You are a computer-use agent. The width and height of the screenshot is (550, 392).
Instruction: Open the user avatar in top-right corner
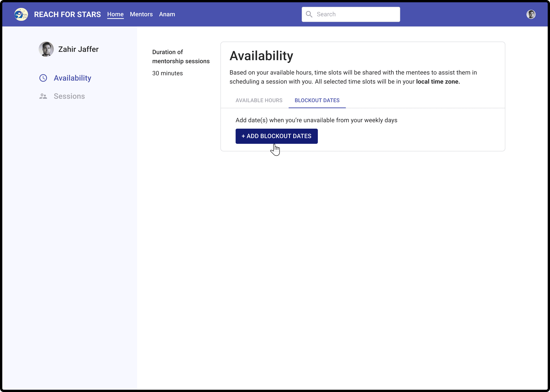(531, 14)
